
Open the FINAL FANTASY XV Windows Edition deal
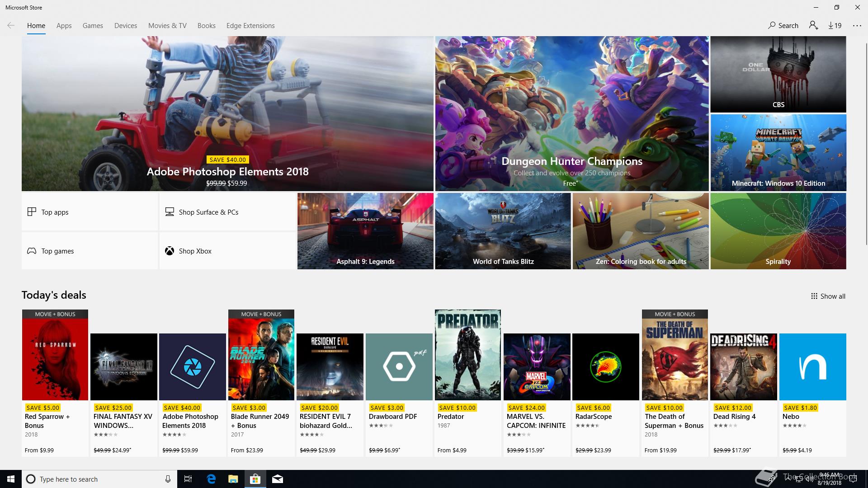coord(124,395)
